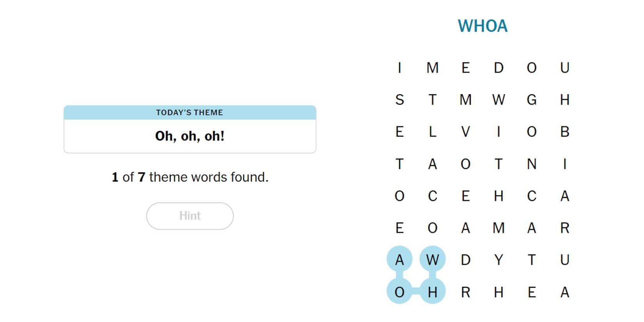Viewport: 644px width, 322px height.
Task: Click letter I in the top row
Action: point(399,68)
